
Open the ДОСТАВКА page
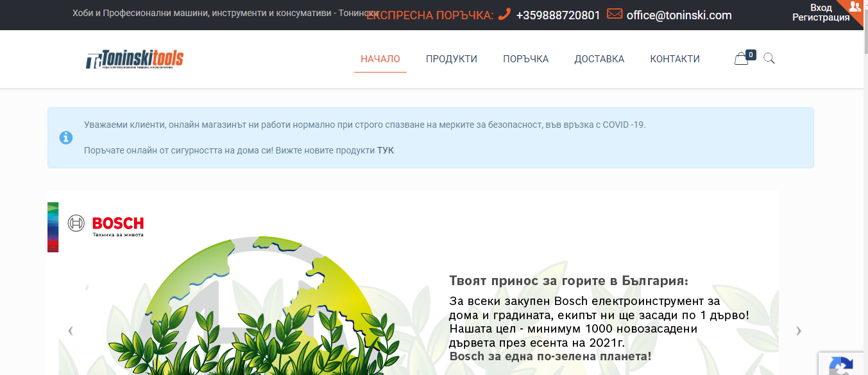tap(599, 59)
